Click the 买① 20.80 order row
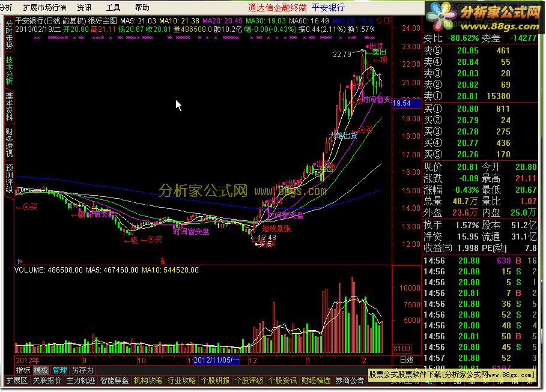Image resolution: width=546 pixels, height=392 pixels. coord(480,109)
